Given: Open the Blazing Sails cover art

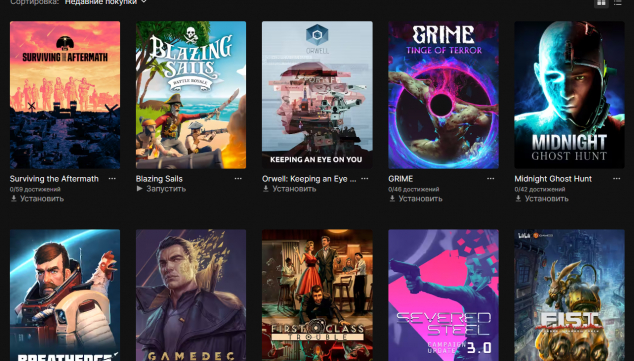Looking at the screenshot, I should click(191, 95).
